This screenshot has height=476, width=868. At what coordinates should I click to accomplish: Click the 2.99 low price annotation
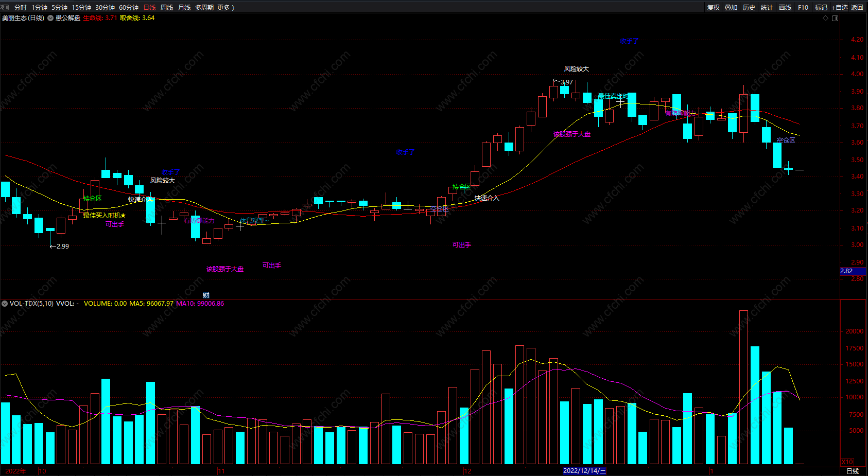pos(62,246)
